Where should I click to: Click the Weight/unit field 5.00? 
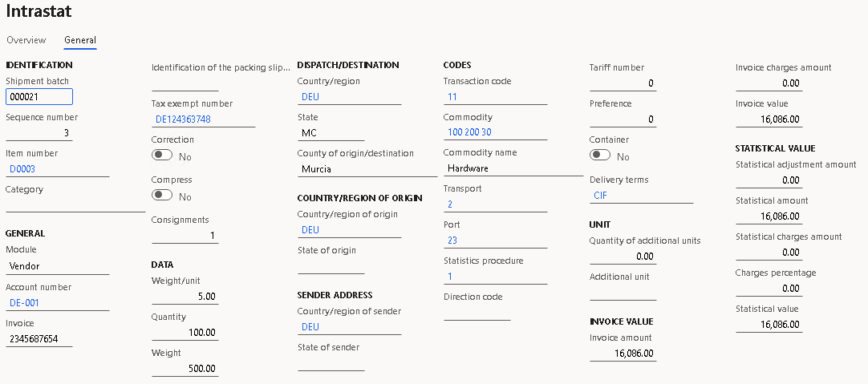185,297
